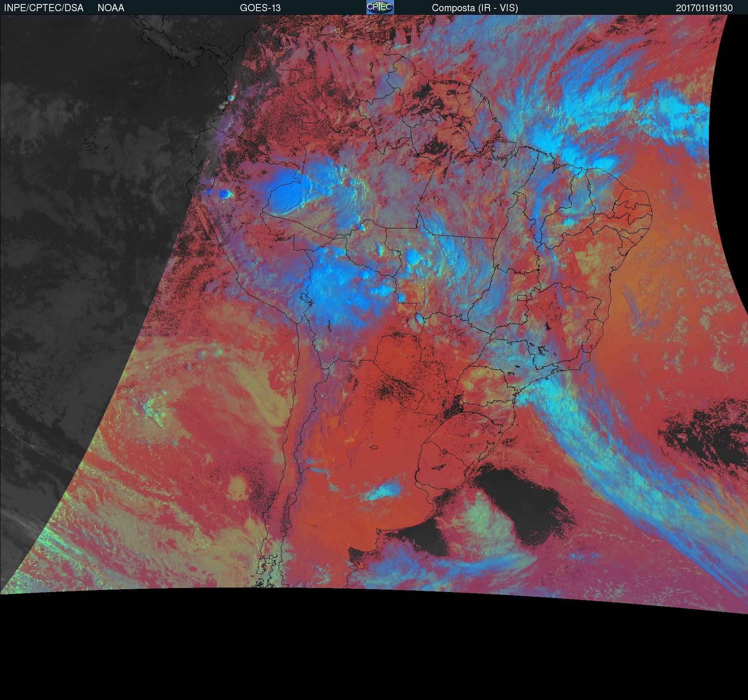Click the NOAA label in the header

(x=111, y=8)
